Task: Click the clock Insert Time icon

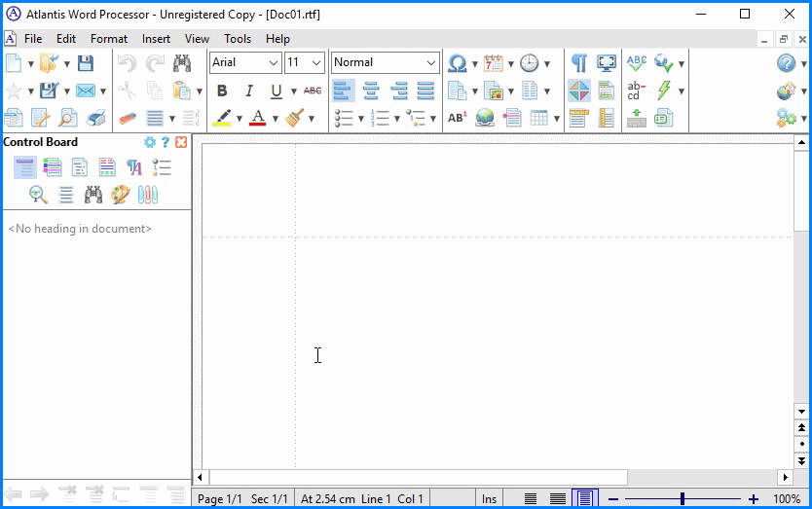Action: (x=530, y=63)
